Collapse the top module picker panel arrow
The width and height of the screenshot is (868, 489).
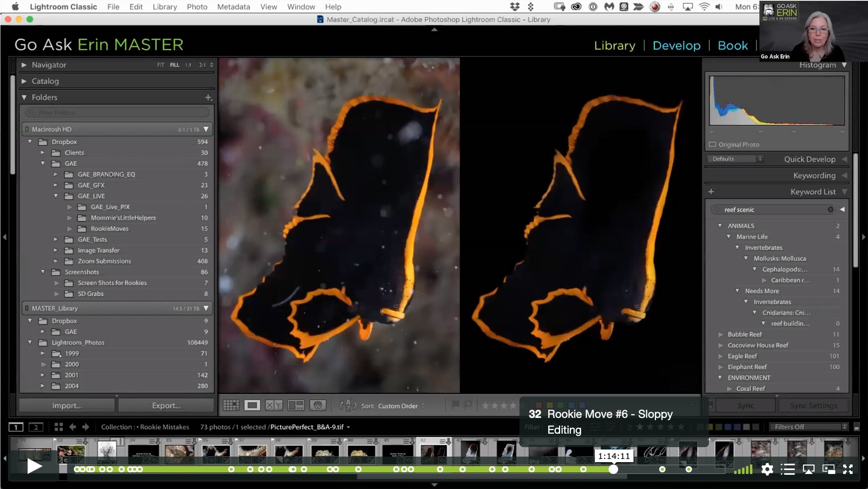[x=434, y=30]
